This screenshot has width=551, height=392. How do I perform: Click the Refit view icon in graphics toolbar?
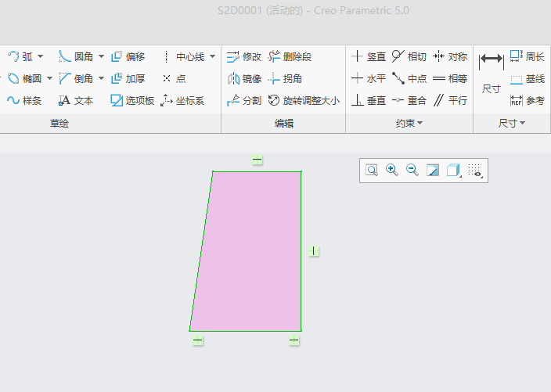tap(372, 171)
